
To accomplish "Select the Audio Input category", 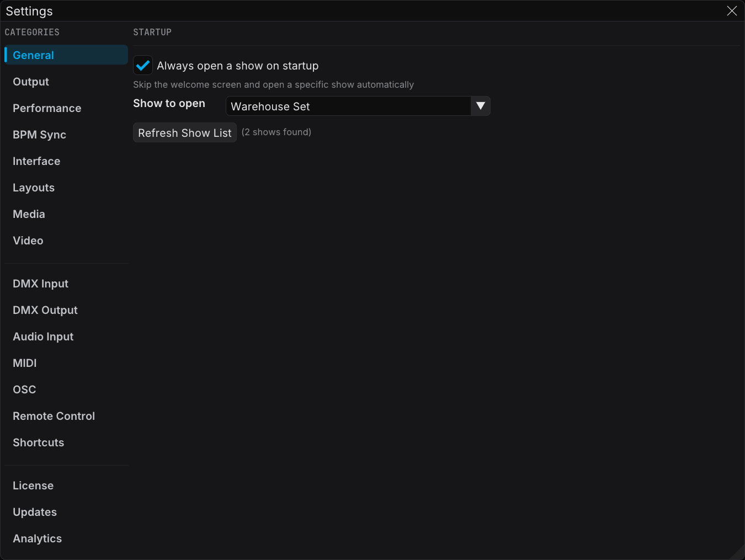I will pyautogui.click(x=66, y=337).
